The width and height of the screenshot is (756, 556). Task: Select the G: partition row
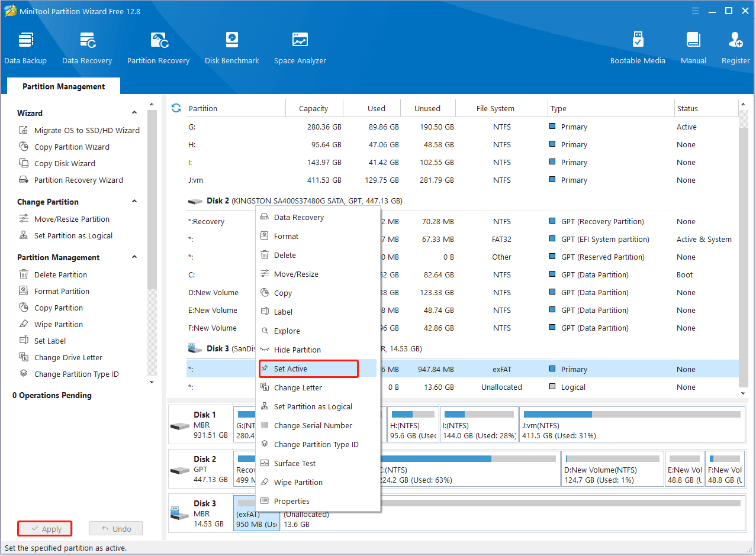point(462,127)
